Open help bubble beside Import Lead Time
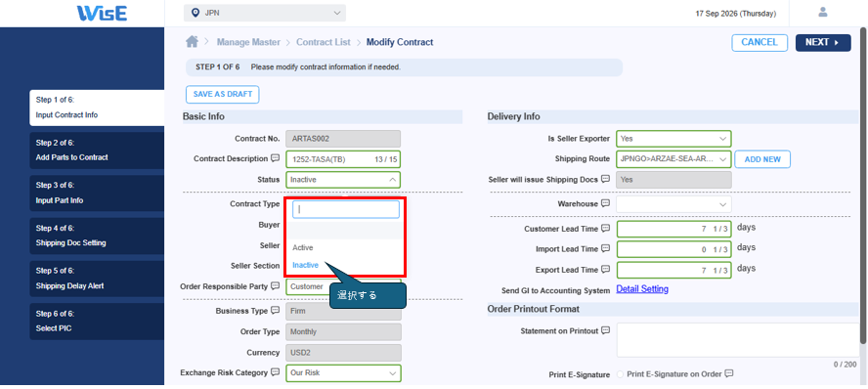This screenshot has height=389, width=868. [606, 248]
